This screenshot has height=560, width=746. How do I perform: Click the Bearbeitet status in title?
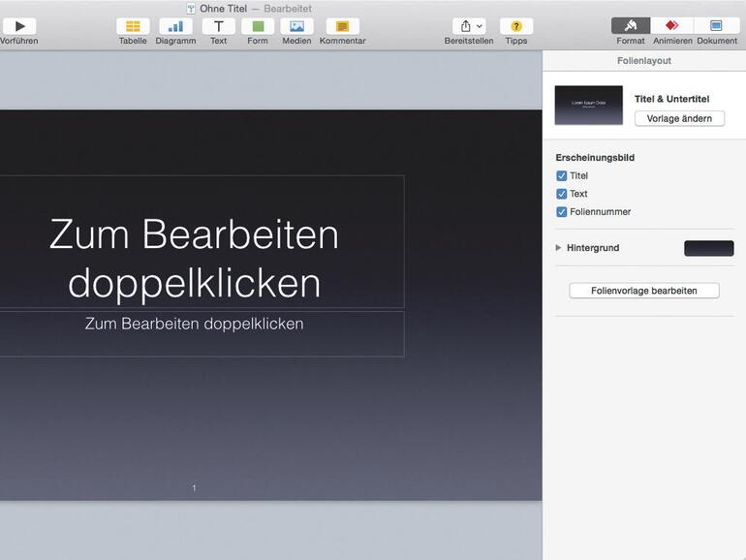288,9
